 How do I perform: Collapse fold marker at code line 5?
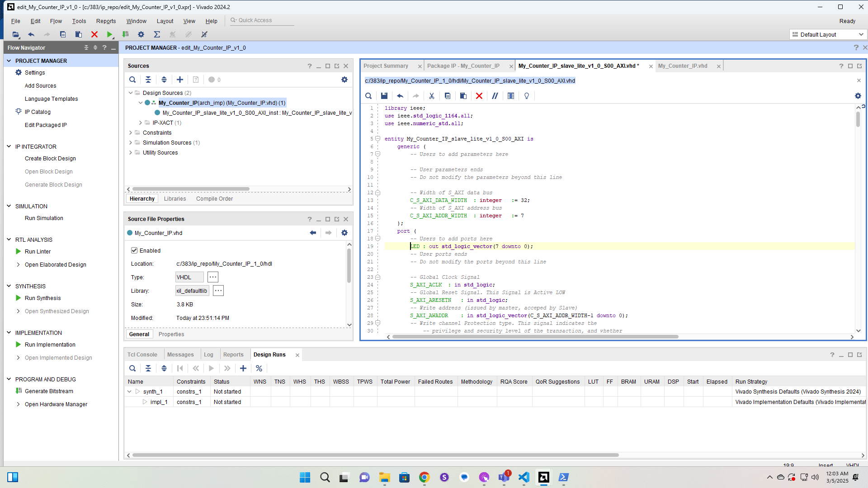pyautogui.click(x=378, y=139)
